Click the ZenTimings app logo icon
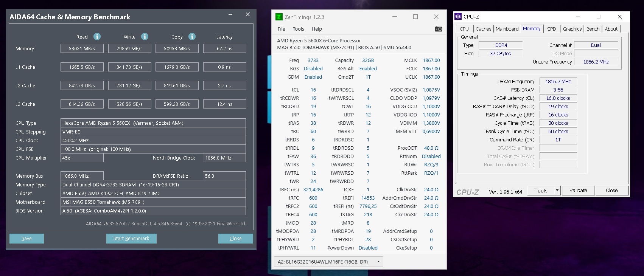The image size is (644, 276). click(279, 17)
